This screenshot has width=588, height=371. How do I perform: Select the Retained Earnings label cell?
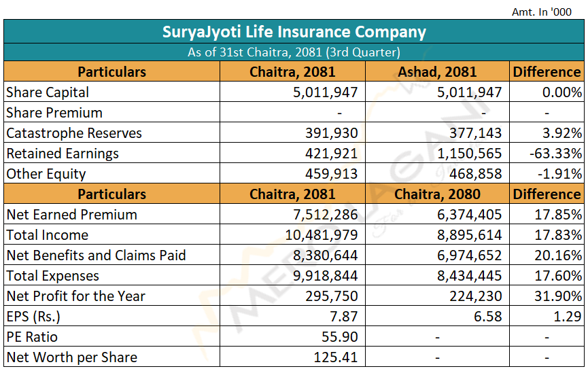point(63,154)
